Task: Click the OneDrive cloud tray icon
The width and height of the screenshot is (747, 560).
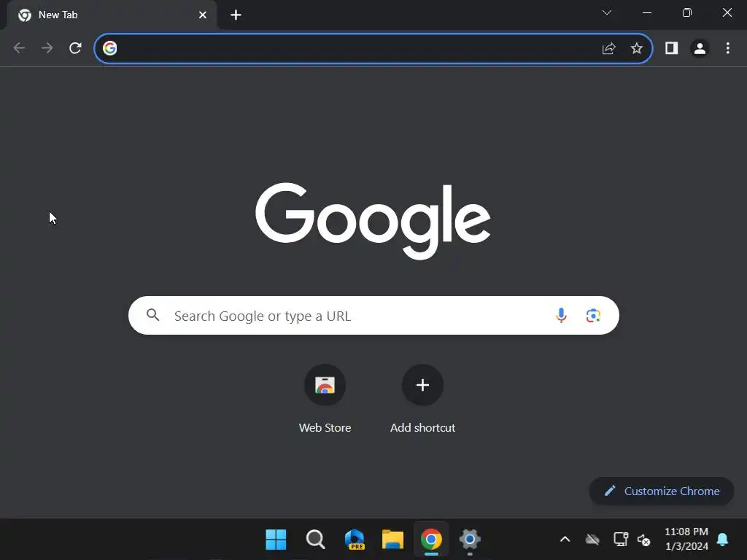Action: [x=592, y=540]
